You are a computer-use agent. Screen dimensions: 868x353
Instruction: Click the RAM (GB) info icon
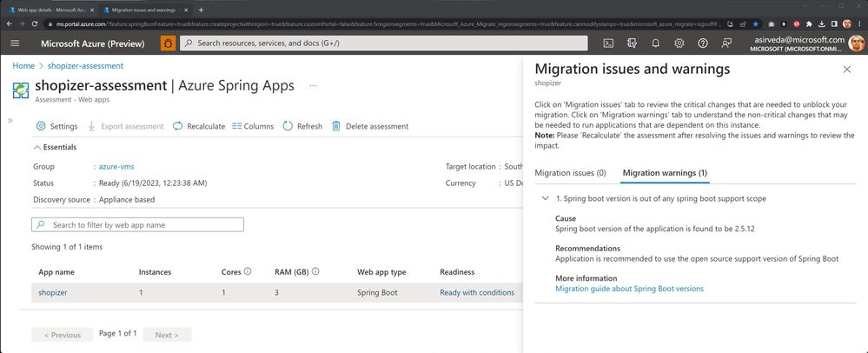[315, 271]
